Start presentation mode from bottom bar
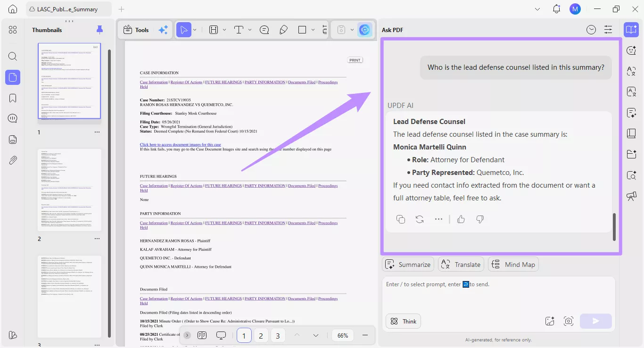Viewport: 644px width, 348px height. (221, 335)
